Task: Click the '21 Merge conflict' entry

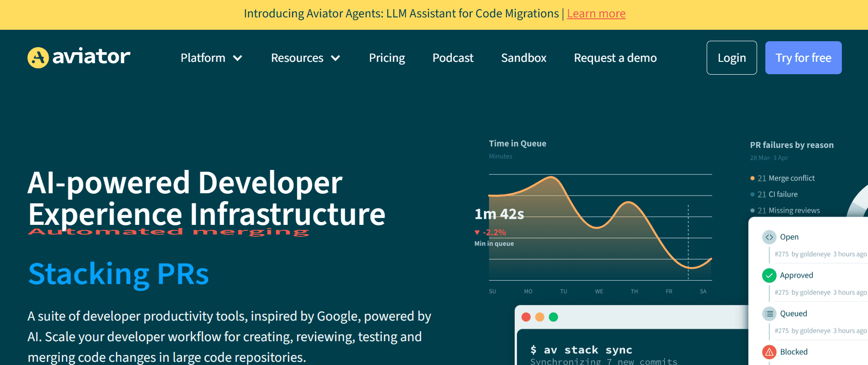Action: click(786, 178)
